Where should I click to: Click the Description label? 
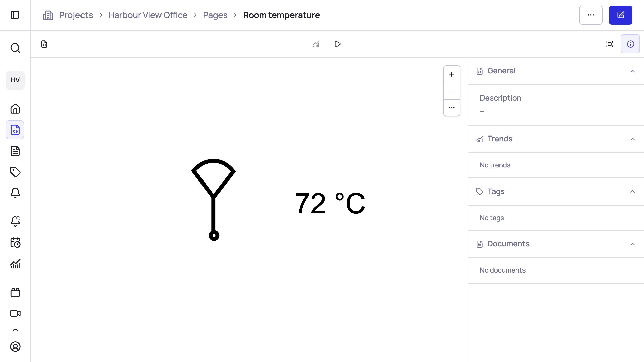(x=500, y=98)
